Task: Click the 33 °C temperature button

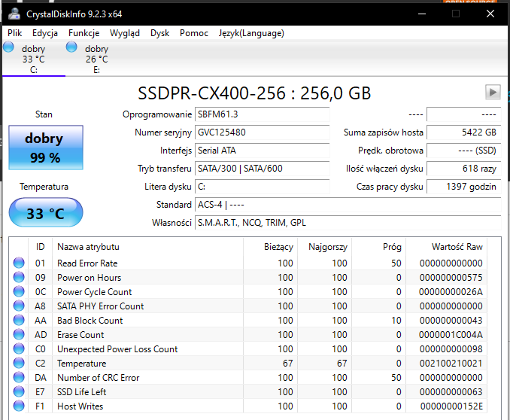Action: click(46, 212)
